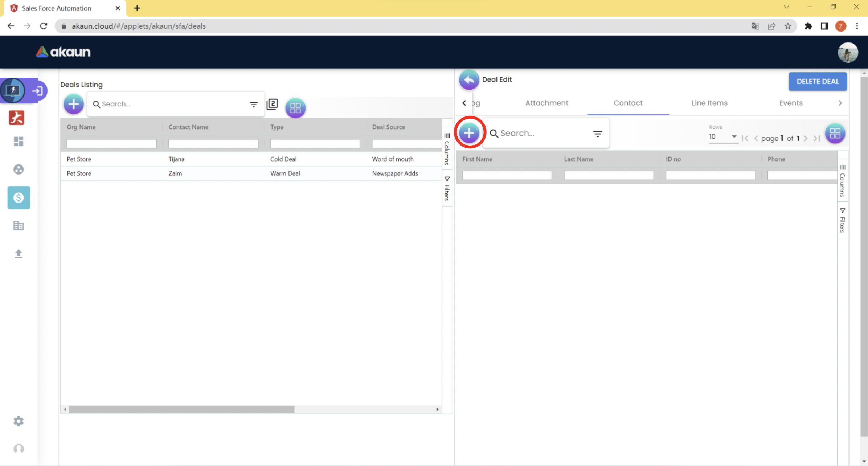Click the DELETE DEAL button
Image resolution: width=868 pixels, height=466 pixels.
[817, 81]
